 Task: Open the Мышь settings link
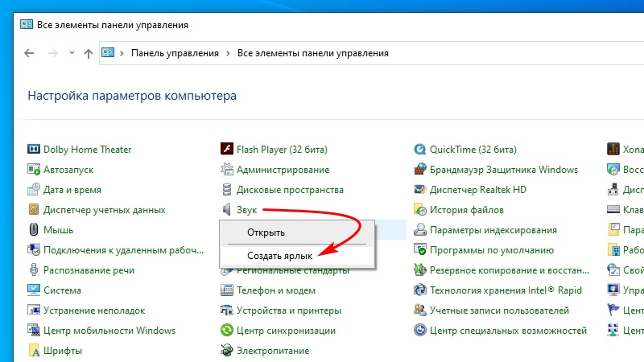tap(58, 230)
